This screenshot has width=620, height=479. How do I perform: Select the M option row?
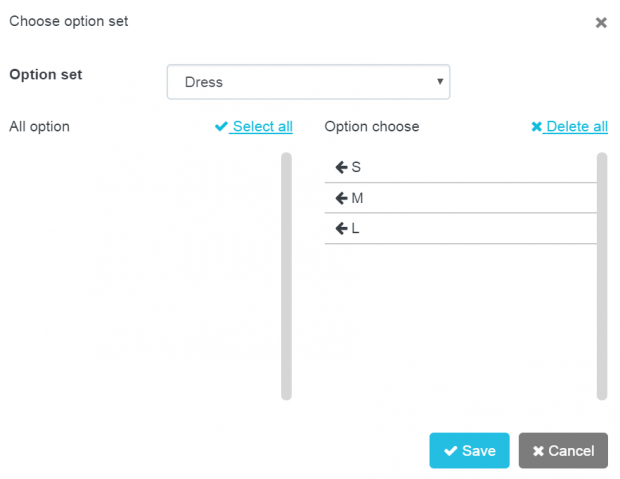pos(461,198)
